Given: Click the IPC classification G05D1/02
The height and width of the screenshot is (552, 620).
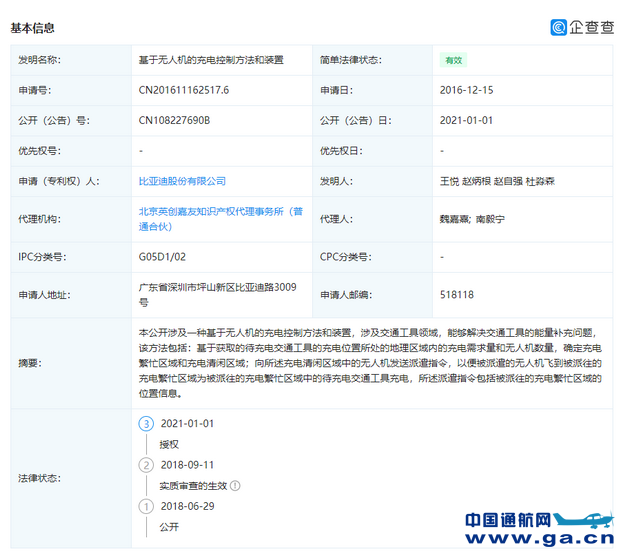Looking at the screenshot, I should coord(163,256).
